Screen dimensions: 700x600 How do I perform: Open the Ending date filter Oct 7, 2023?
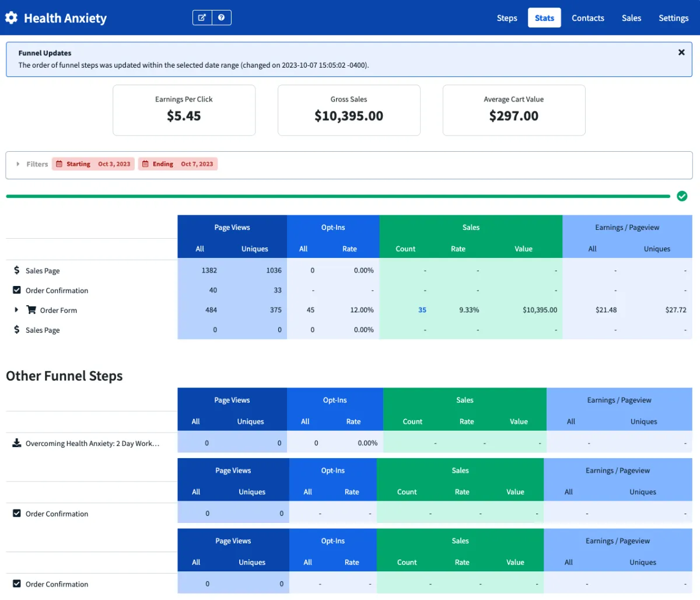pos(178,164)
